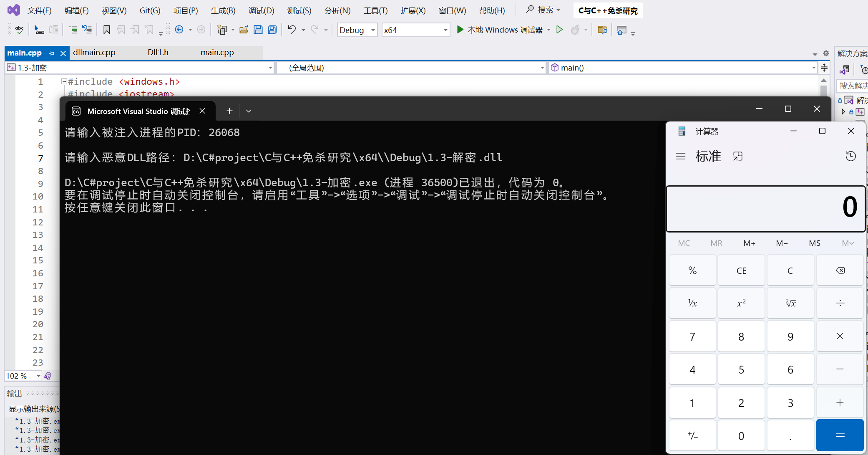Open the Debug configuration dropdown

[x=373, y=30]
